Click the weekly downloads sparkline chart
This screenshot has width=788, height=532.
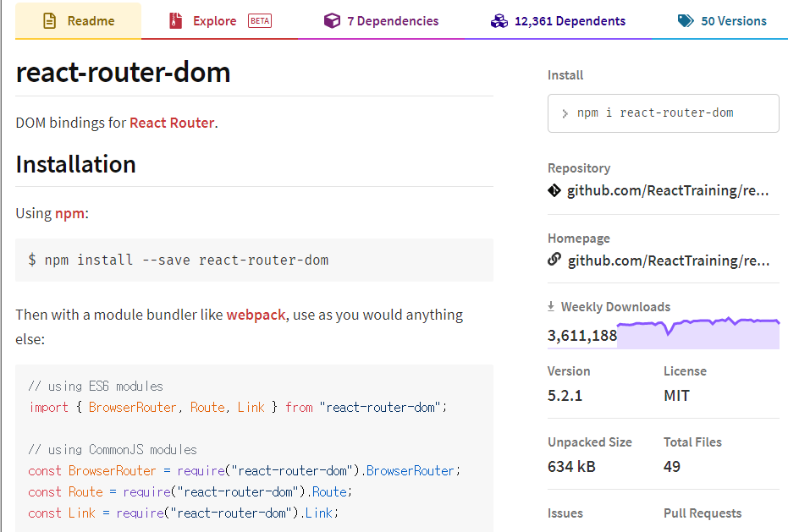pos(698,332)
